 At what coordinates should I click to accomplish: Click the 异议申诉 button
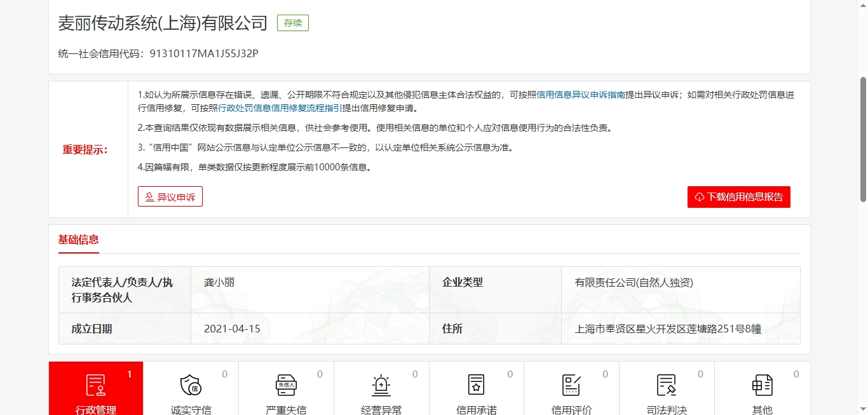coord(170,196)
